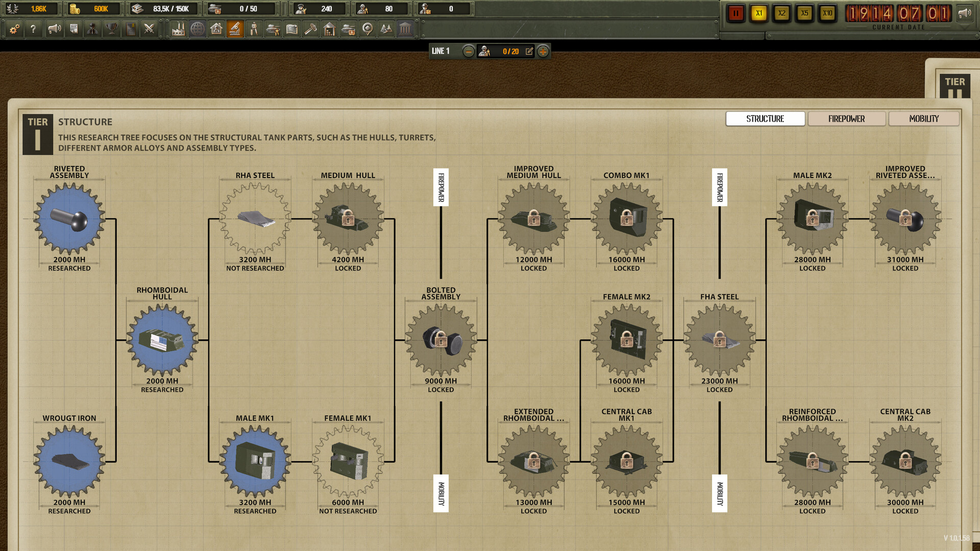Select the RHA Steel research node
The image size is (980, 551).
pyautogui.click(x=255, y=219)
